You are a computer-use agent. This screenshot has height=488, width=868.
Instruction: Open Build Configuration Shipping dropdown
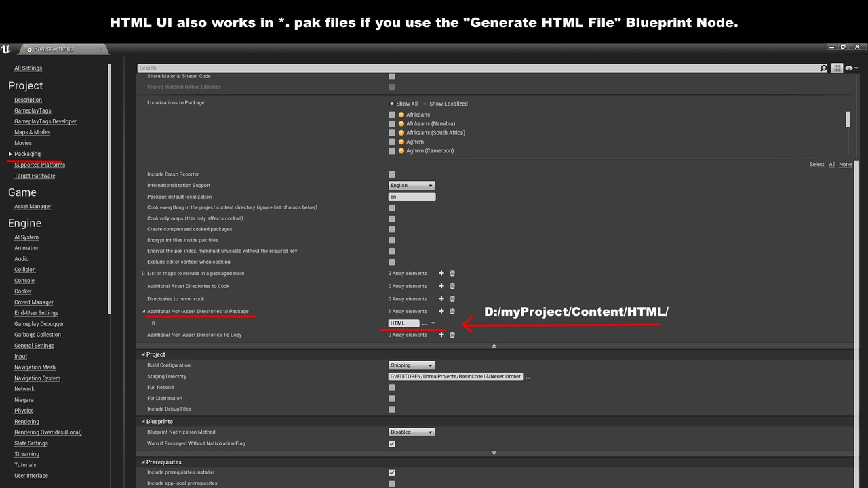tap(412, 366)
